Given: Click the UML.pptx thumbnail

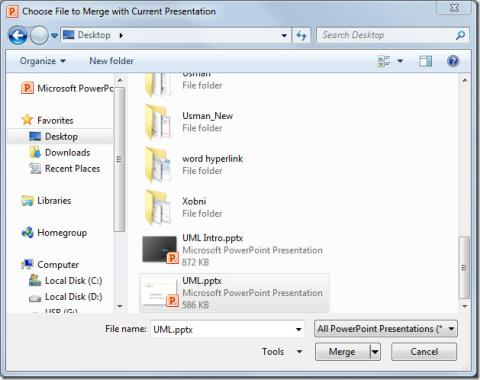Looking at the screenshot, I should 160,293.
